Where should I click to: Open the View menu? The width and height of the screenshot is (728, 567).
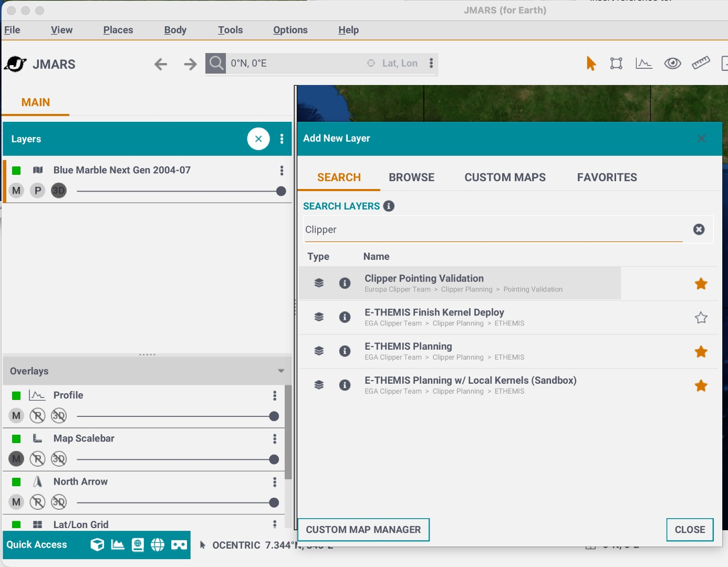click(x=61, y=30)
